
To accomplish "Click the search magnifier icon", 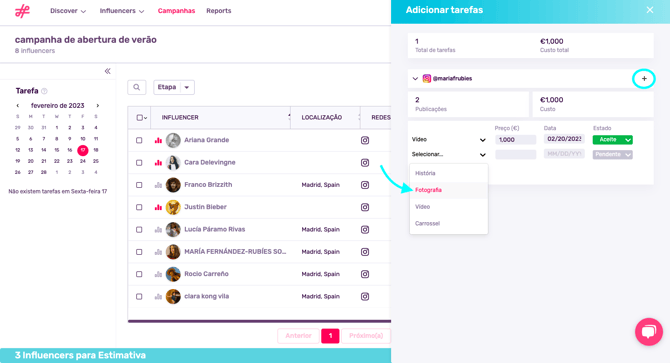I will point(137,87).
